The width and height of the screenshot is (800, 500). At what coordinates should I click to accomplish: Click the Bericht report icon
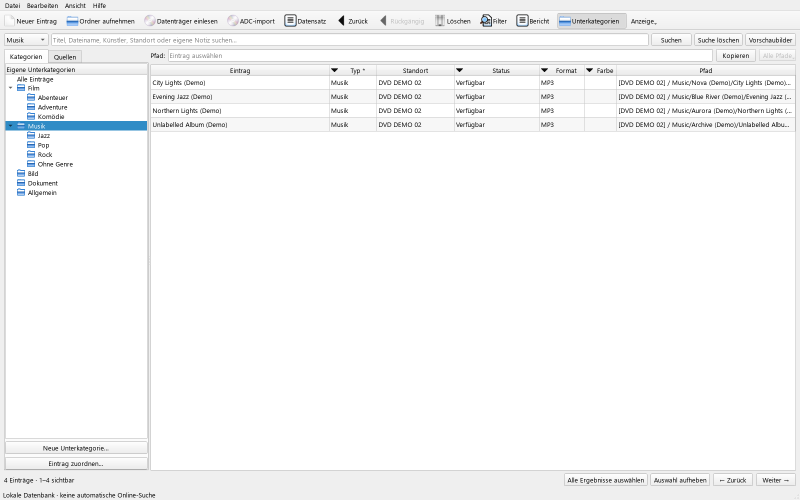(x=522, y=21)
